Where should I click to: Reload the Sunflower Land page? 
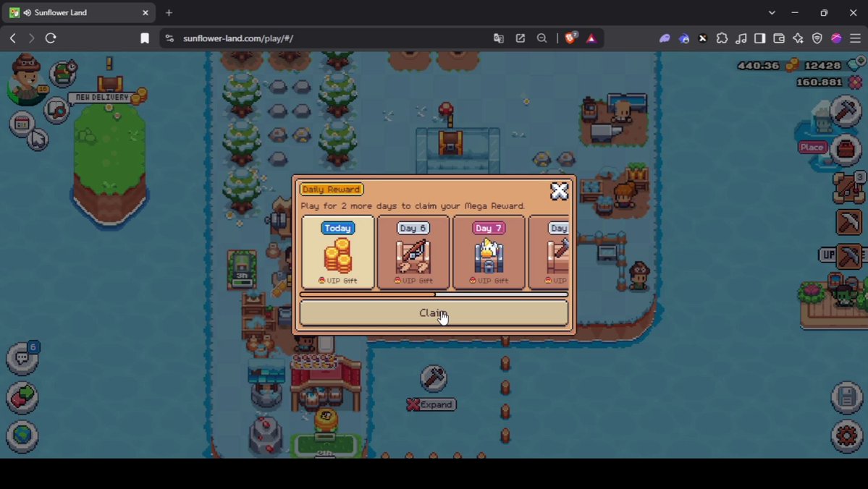coord(51,38)
